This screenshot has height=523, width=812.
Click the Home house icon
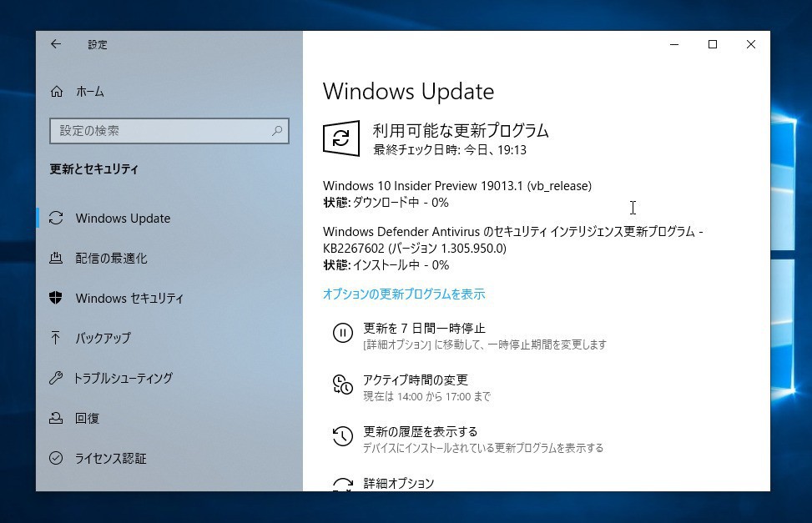57,92
